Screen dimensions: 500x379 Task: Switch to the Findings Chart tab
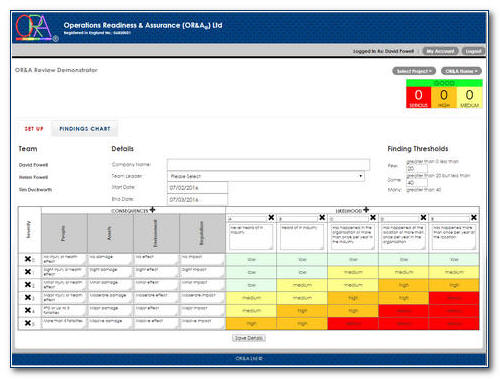85,129
